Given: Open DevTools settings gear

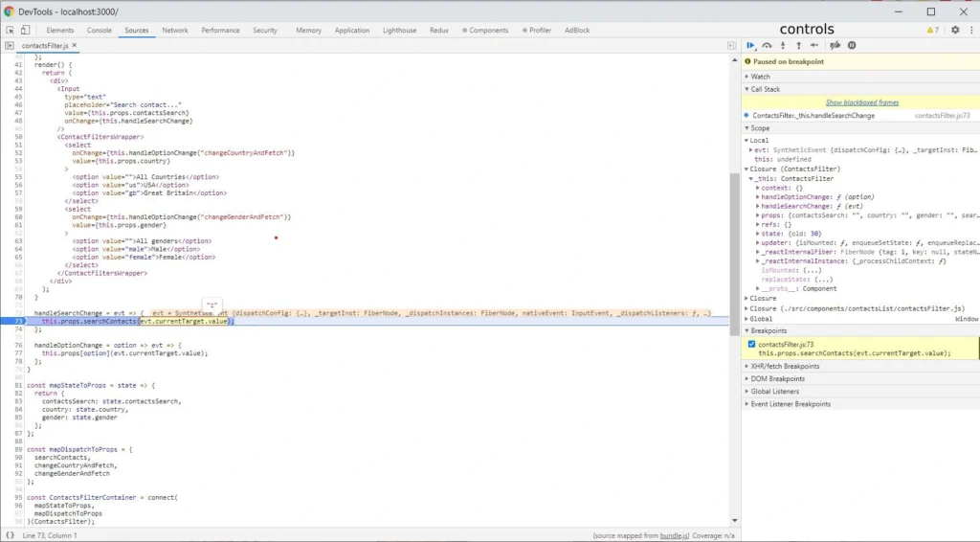Looking at the screenshot, I should click(x=955, y=30).
